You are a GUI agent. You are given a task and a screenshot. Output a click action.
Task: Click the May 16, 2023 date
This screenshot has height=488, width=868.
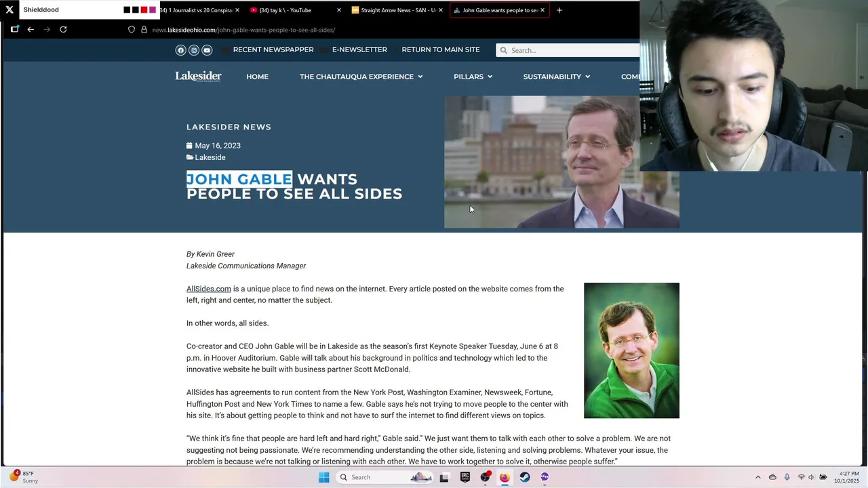coord(218,146)
